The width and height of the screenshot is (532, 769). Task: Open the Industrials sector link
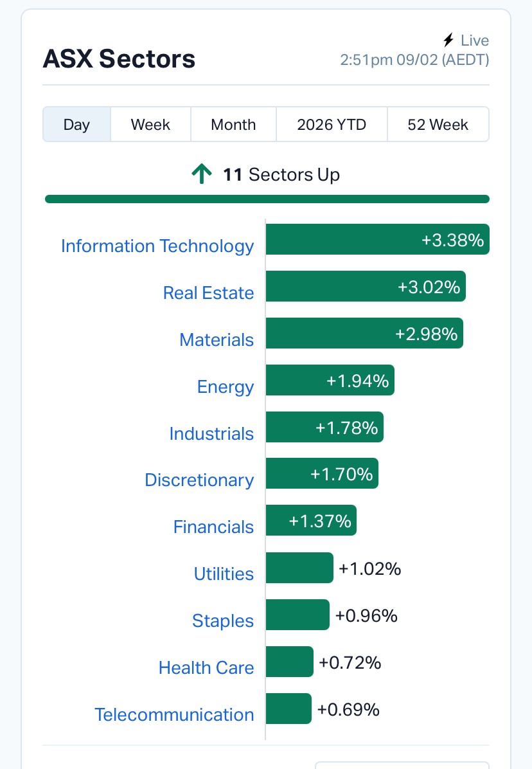[x=211, y=434]
